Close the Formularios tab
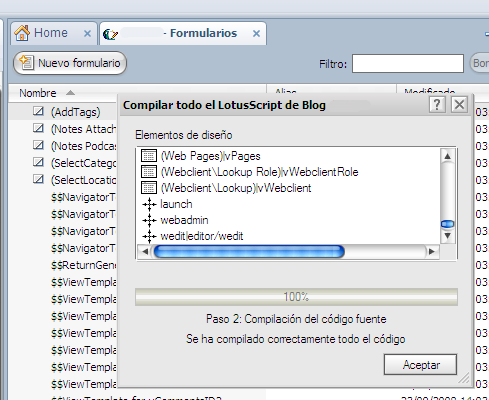Screen dimensions: 489x400 coord(256,33)
